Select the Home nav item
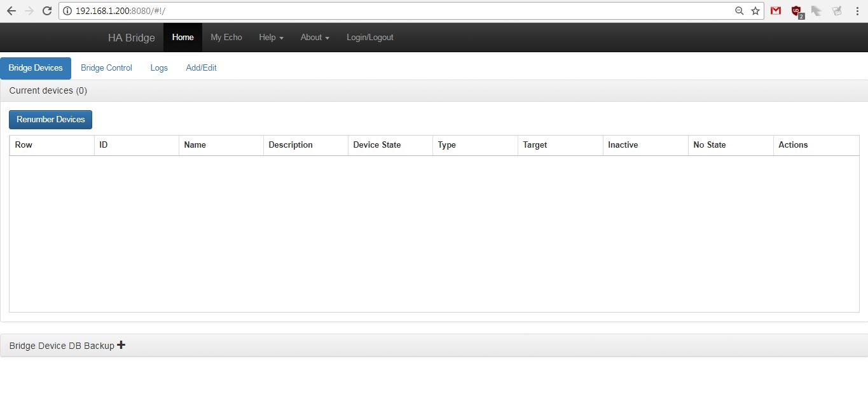 click(x=183, y=38)
